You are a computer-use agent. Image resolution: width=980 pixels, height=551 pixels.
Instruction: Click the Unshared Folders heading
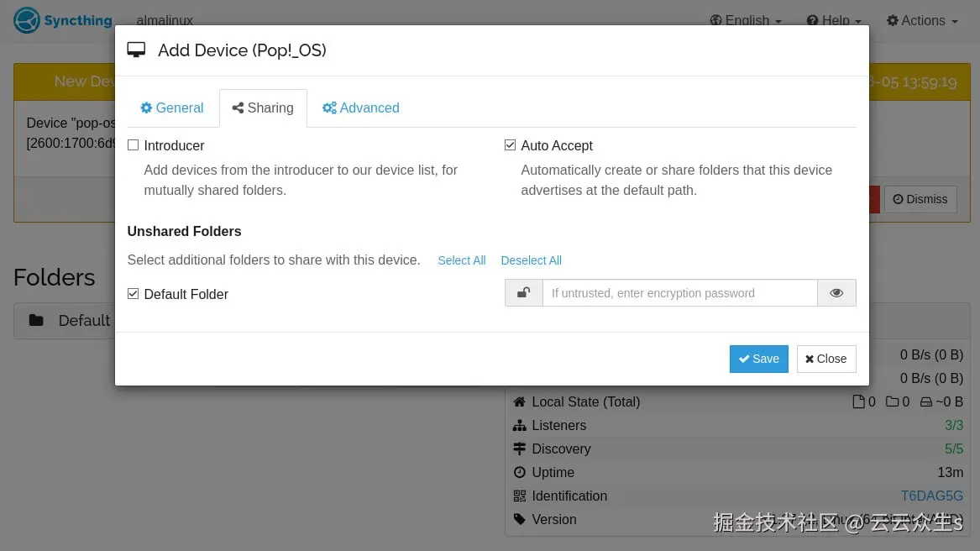tap(185, 232)
